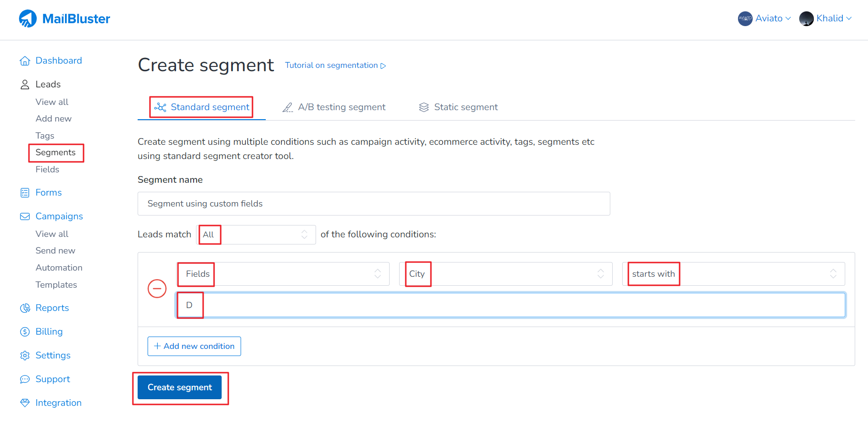868x422 pixels.
Task: Switch to Static segment tab
Action: [x=458, y=107]
